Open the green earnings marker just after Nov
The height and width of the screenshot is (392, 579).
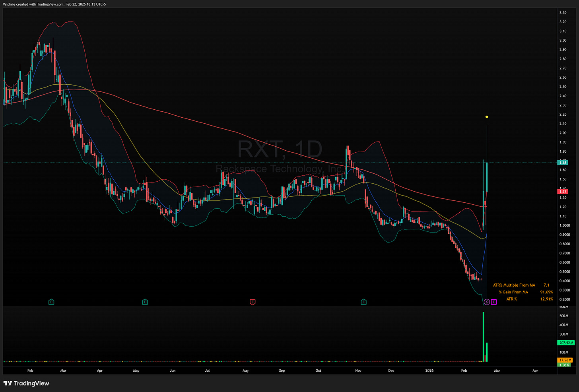pos(363,302)
